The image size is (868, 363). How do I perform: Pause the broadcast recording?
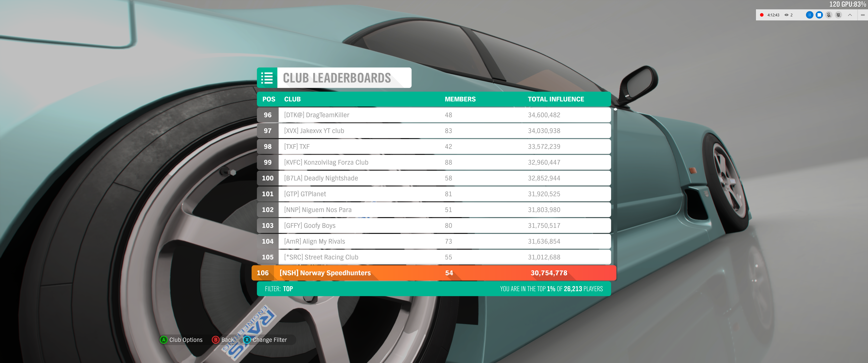tap(809, 15)
